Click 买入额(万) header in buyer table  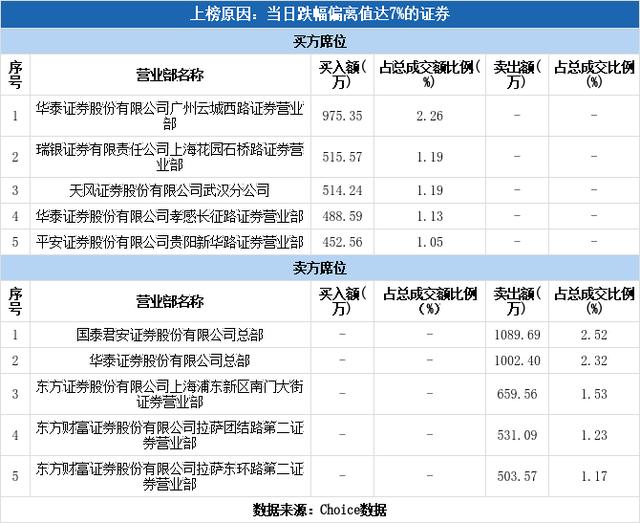(x=342, y=75)
